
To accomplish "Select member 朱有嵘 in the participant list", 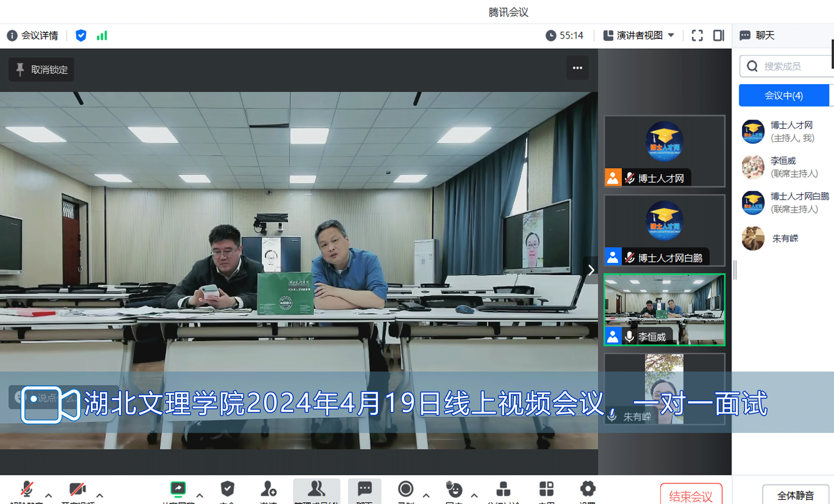I will 786,238.
